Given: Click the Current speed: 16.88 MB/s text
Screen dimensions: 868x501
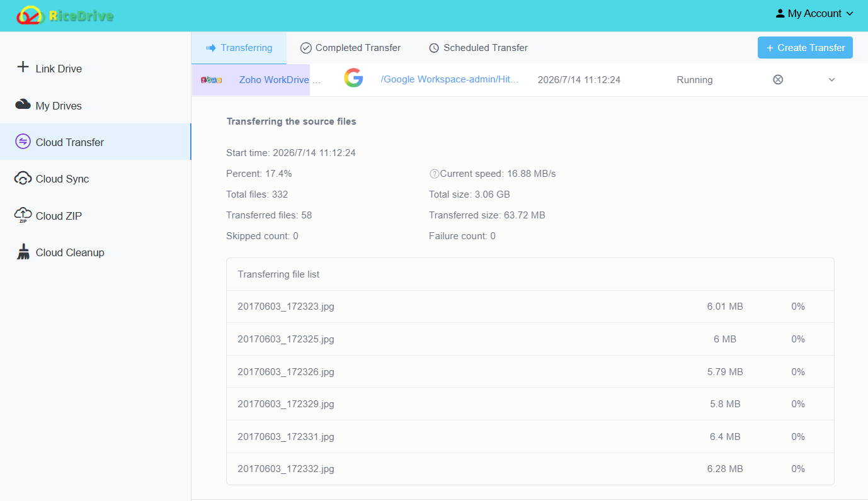Looking at the screenshot, I should click(x=498, y=174).
